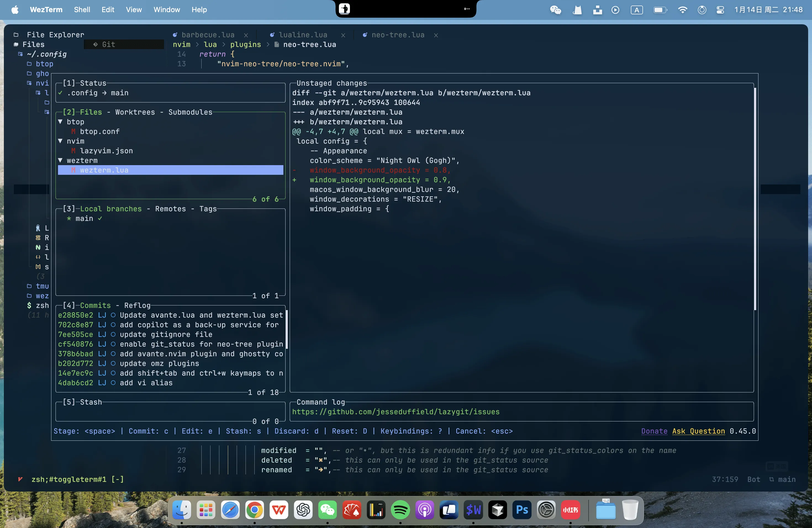This screenshot has height=528, width=812.
Task: Click the keys icon beside letter L
Action: [38, 228]
